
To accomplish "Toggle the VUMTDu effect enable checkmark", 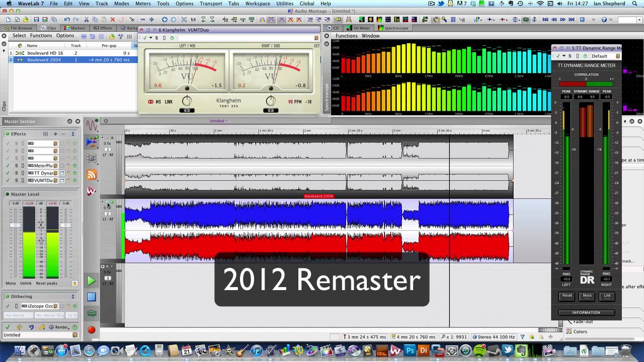I will tap(8, 180).
